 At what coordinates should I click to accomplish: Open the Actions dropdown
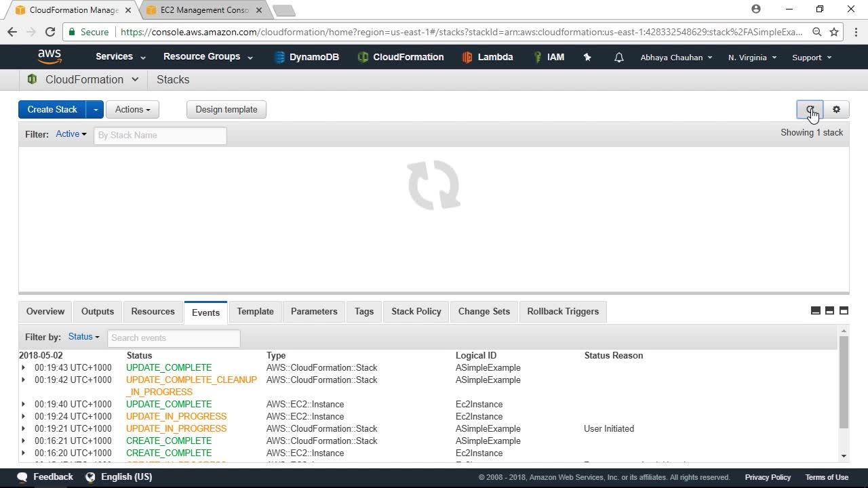click(x=132, y=109)
